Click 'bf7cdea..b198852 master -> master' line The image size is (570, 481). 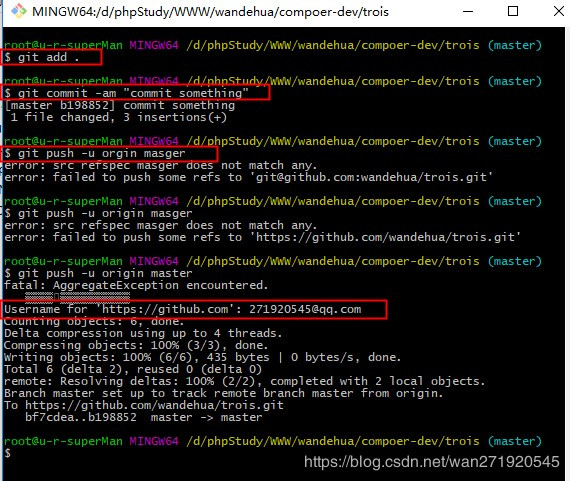click(x=144, y=417)
